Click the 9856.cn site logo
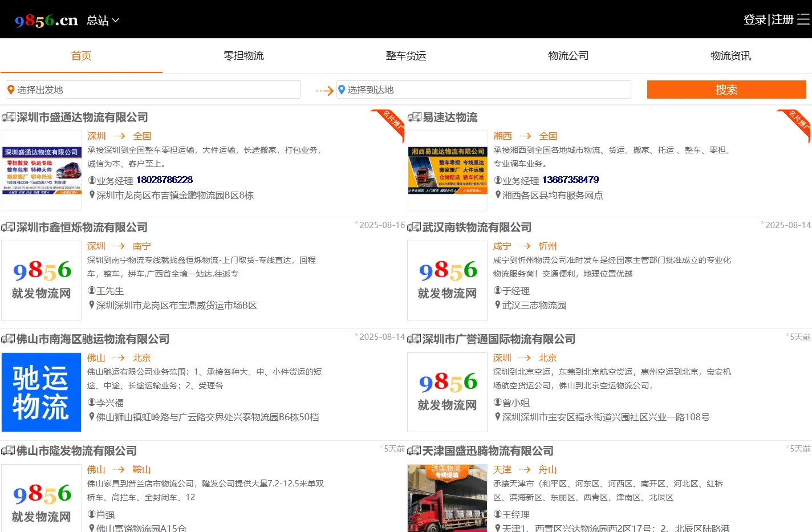This screenshot has width=812, height=532. click(46, 21)
